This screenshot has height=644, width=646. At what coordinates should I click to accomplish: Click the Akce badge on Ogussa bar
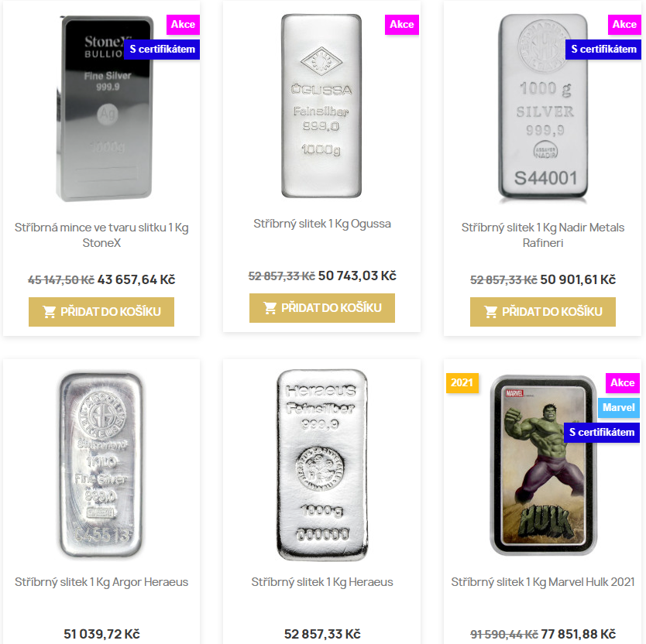point(402,25)
